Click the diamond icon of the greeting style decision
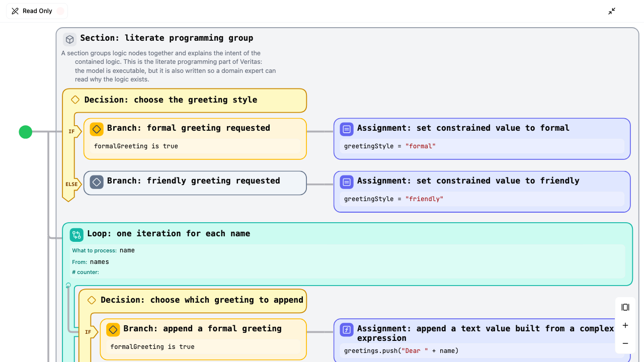 (x=75, y=100)
